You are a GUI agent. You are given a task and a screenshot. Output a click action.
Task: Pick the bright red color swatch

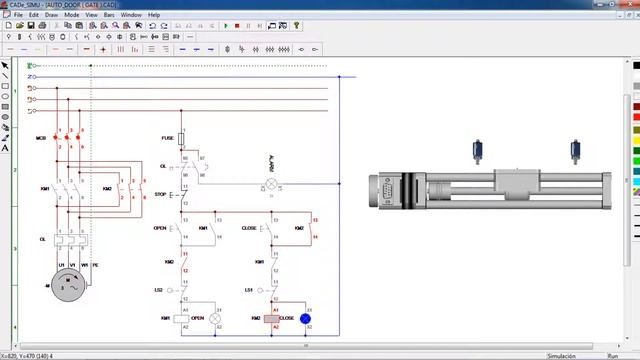tap(637, 117)
